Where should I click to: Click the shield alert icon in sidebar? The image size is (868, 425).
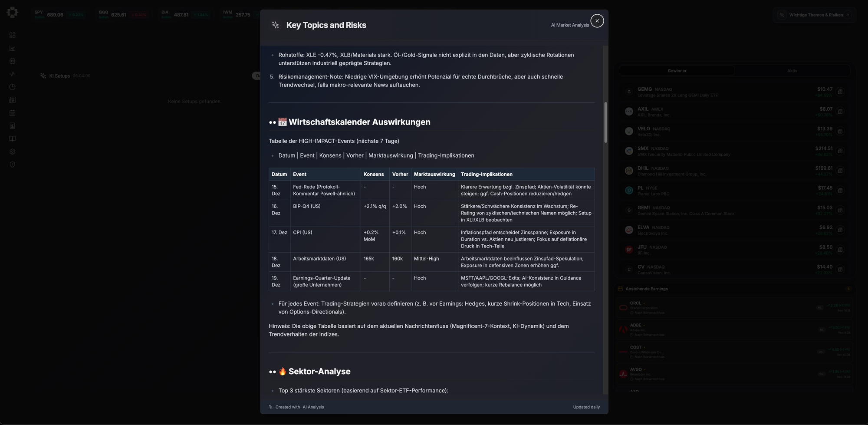(x=12, y=165)
